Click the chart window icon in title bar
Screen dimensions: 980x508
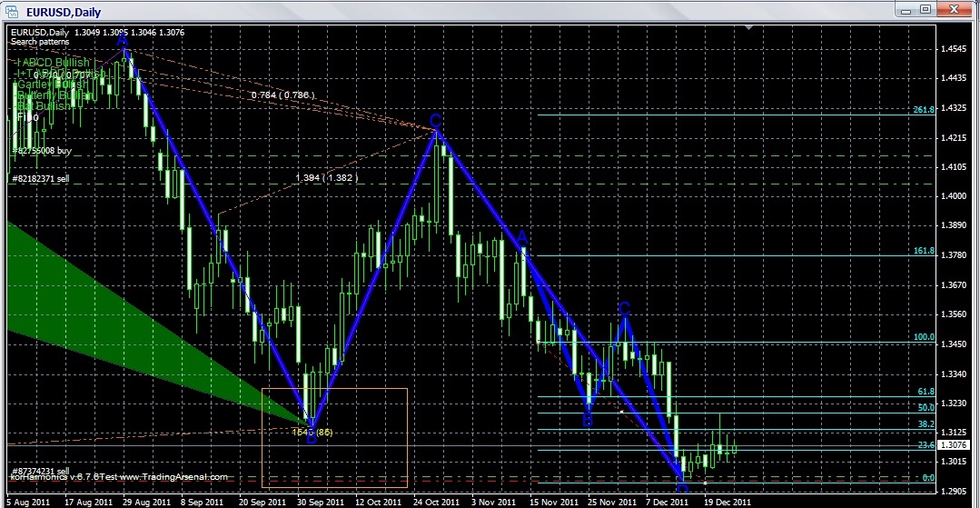(x=13, y=11)
